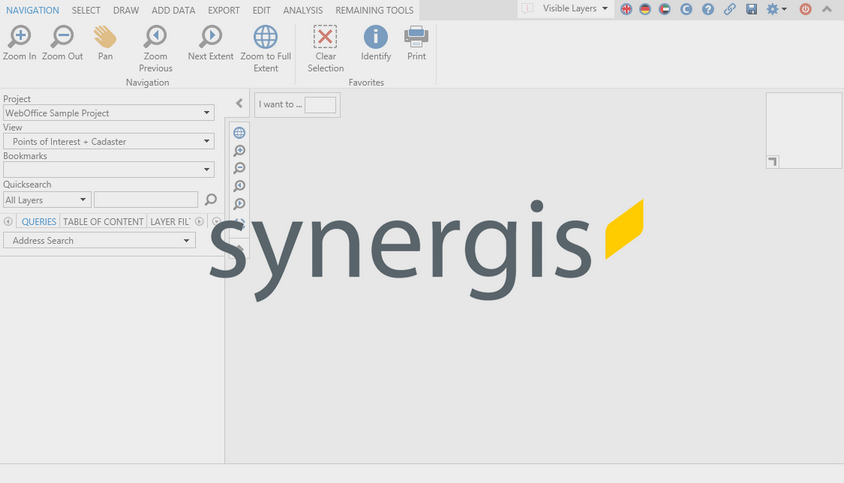Screen dimensions: 844x483
Task: Click Zoom to Full Extent globe
Action: [265, 48]
